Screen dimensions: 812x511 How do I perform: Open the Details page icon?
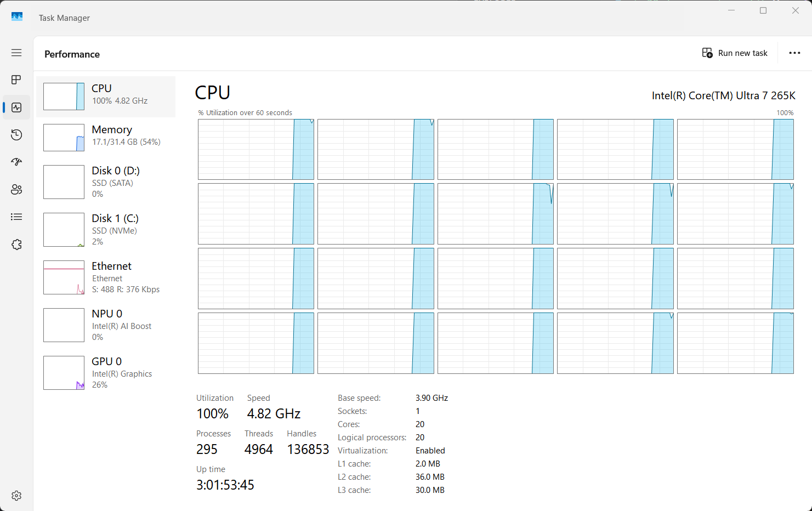click(x=16, y=217)
